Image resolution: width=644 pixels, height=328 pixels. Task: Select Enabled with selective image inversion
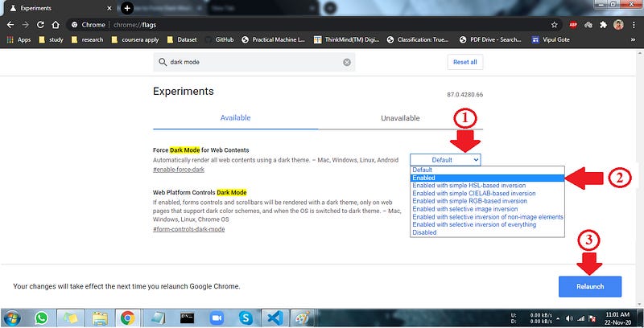pyautogui.click(x=487, y=209)
